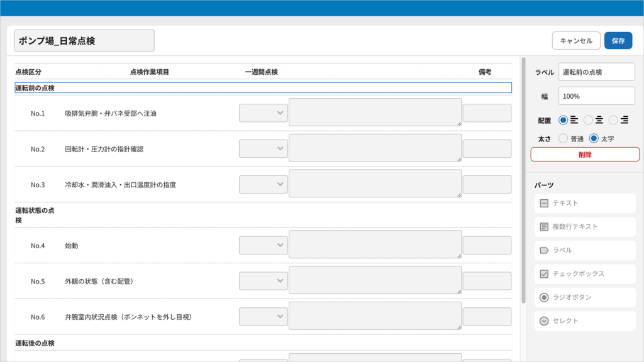Viewport: 644px width, 362px height.
Task: Click the 保存 save button
Action: click(x=618, y=41)
